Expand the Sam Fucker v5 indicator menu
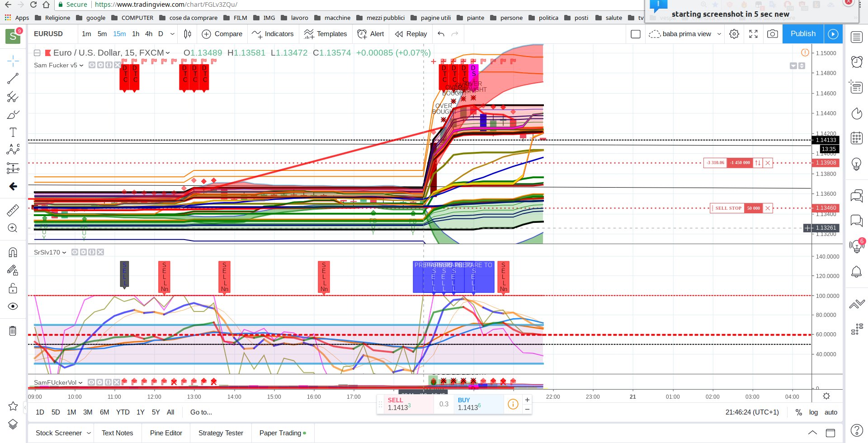868x443 pixels. point(81,65)
